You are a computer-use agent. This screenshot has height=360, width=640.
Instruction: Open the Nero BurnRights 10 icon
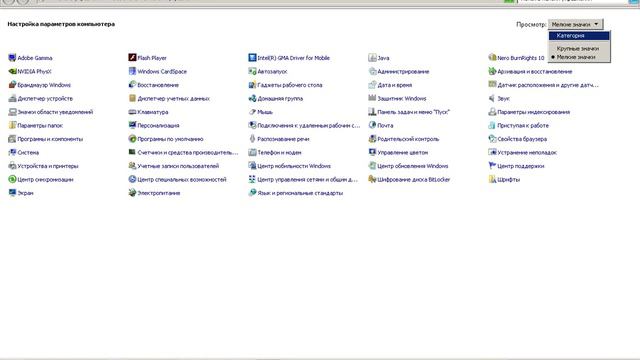tap(492, 58)
